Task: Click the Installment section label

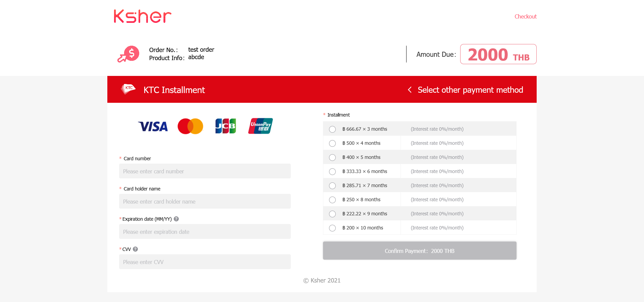Action: [338, 115]
